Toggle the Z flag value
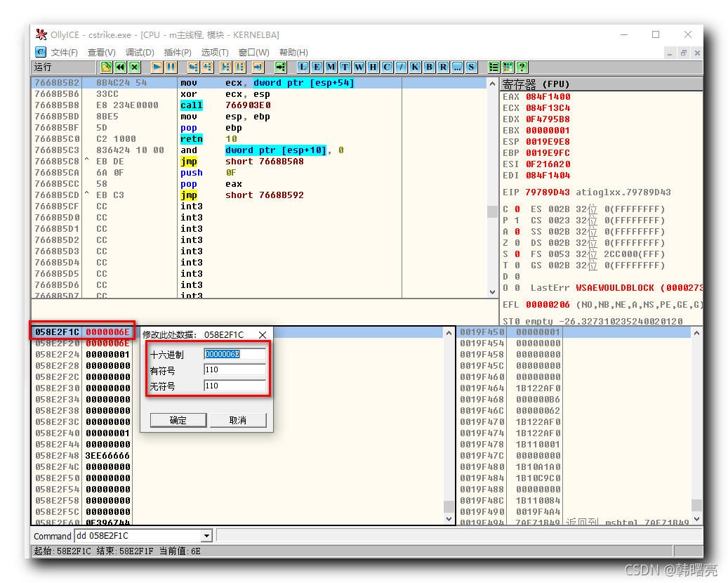 517,243
